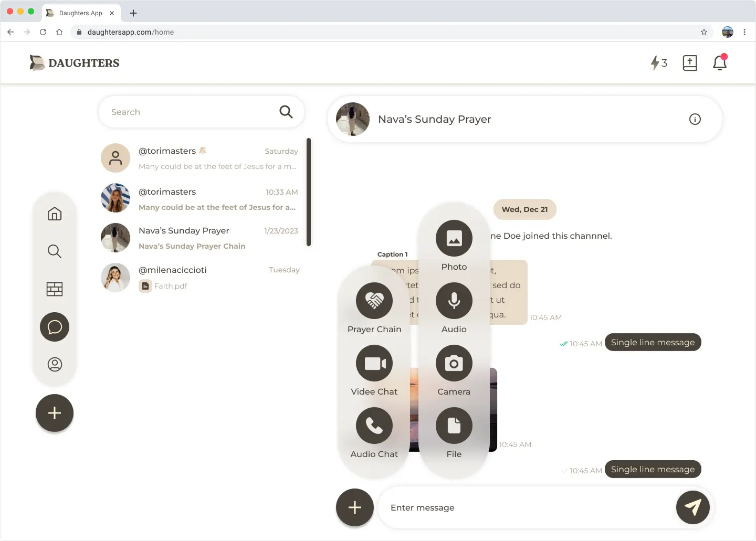Click the Enter message field
756x541 pixels.
coord(525,507)
